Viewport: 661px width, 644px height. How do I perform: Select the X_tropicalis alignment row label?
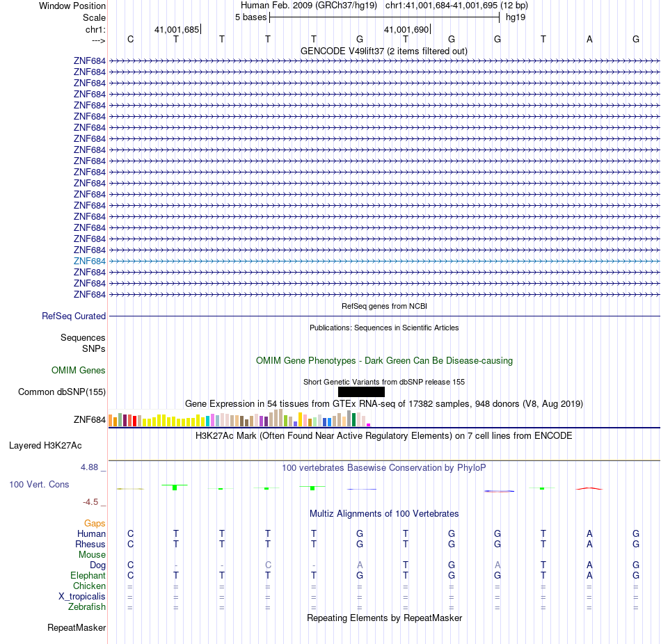pos(82,597)
